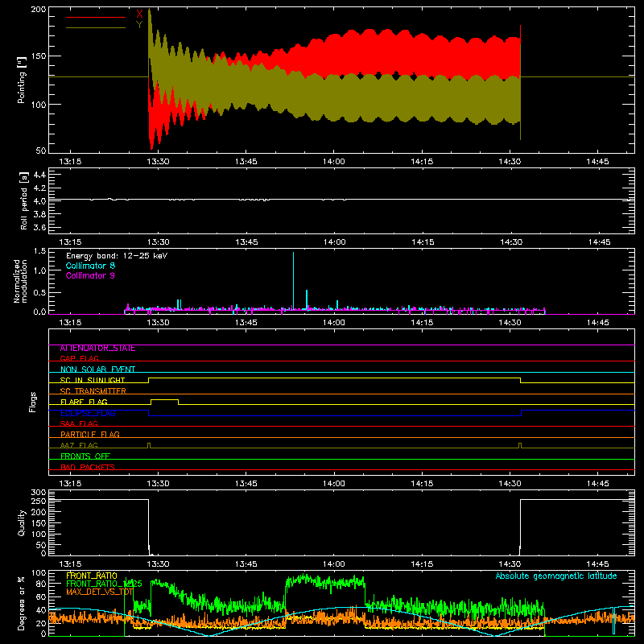Viewport: 644px width, 644px height.
Task: Click the 80 tick on Degrees axis
Action: tap(41, 584)
